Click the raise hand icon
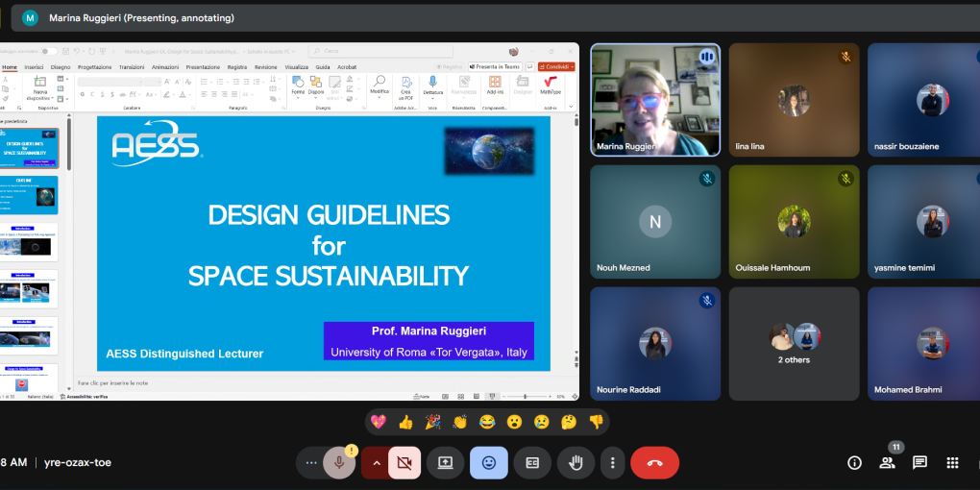This screenshot has width=980, height=490. [x=576, y=463]
